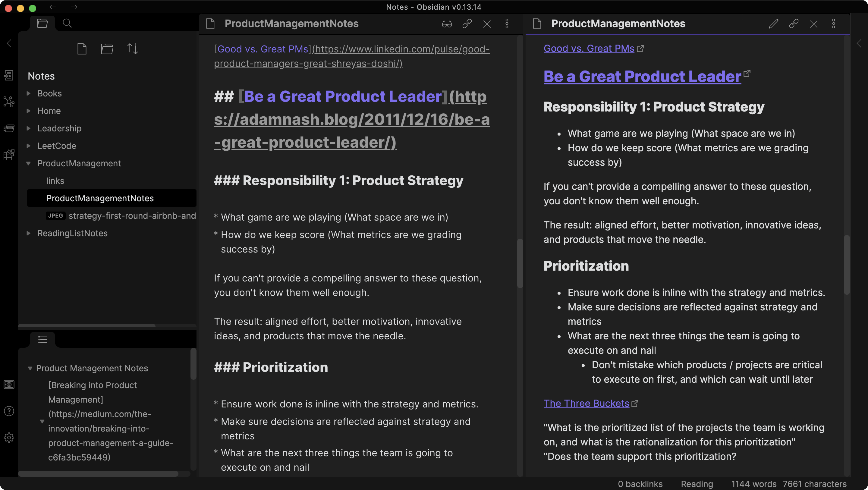This screenshot has height=490, width=868.
Task: Collapse the left sidebar with arrow
Action: coord(9,43)
